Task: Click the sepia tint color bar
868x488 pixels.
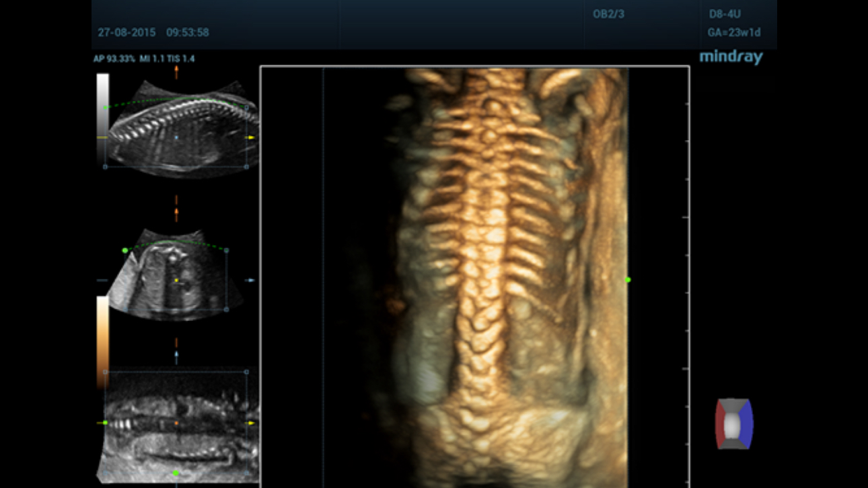Action: 102,340
